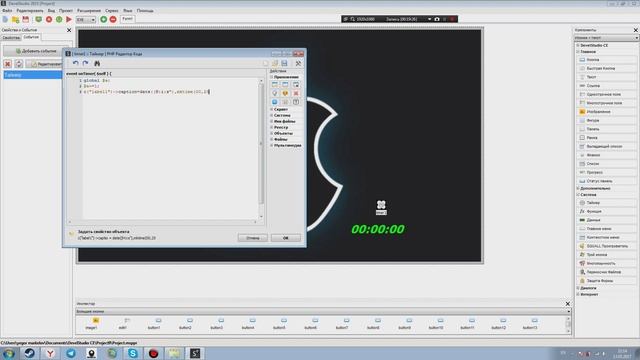The image size is (640, 360).
Task: Click the camera icon on the recording bar
Action: [437, 19]
